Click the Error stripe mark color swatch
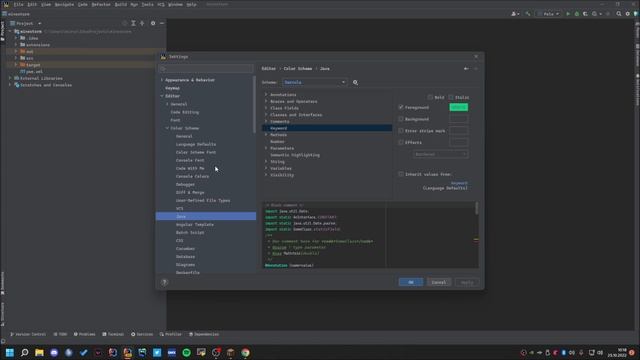Screen dimensions: 640x360 [459, 131]
